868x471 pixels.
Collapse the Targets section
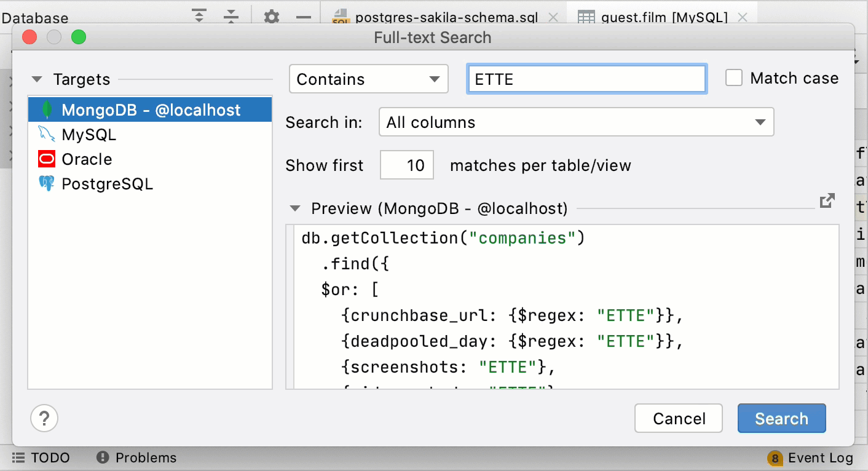(x=37, y=79)
